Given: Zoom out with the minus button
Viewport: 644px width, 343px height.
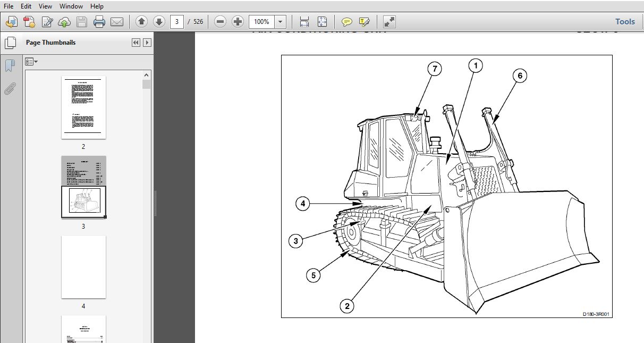Looking at the screenshot, I should click(x=221, y=22).
